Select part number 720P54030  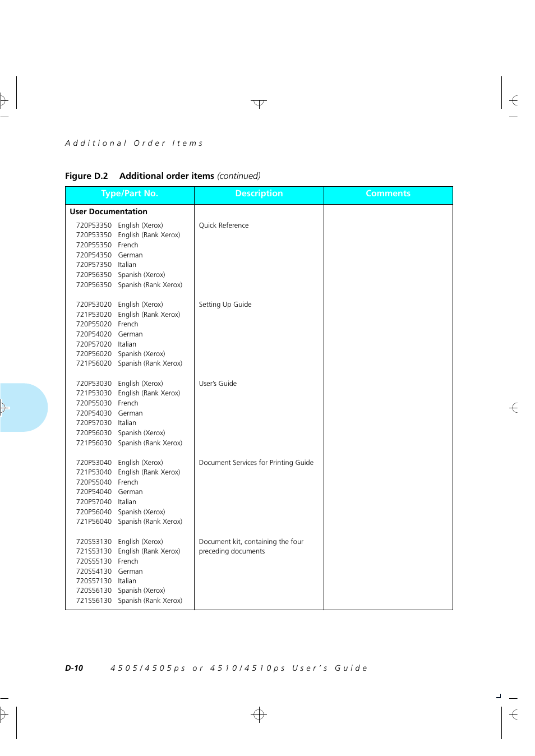(94, 413)
